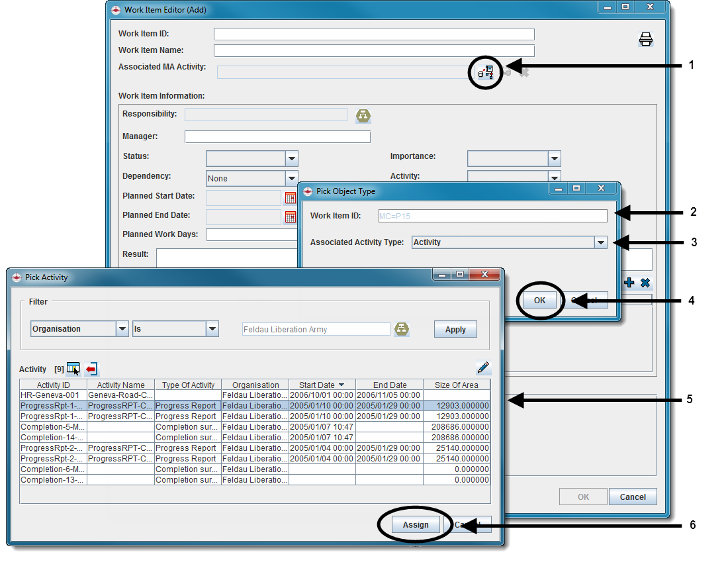Click into the Work Item Name field
Viewport: 728px width, 574px height.
pos(373,50)
